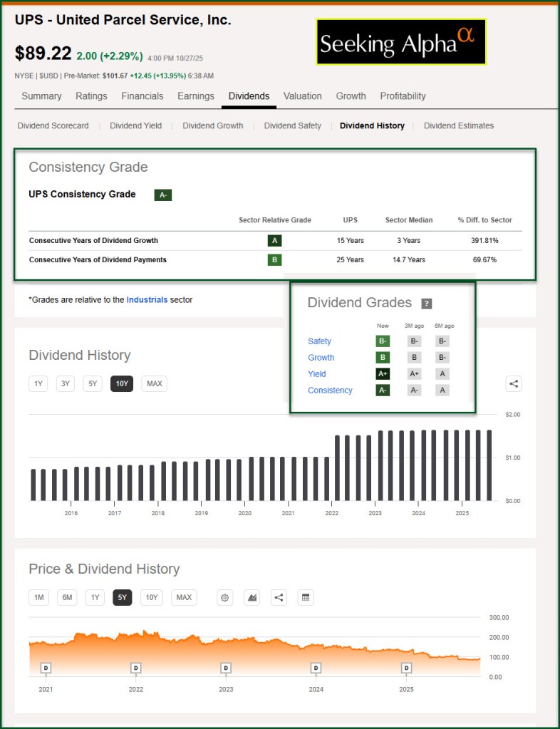The image size is (560, 729).
Task: Click the area chart type icon
Action: 252,597
